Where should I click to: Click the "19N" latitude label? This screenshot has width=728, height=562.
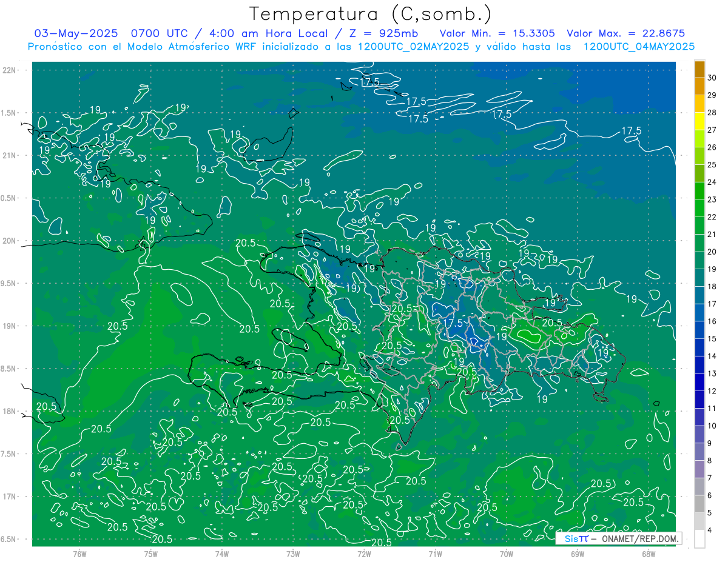(x=9, y=326)
